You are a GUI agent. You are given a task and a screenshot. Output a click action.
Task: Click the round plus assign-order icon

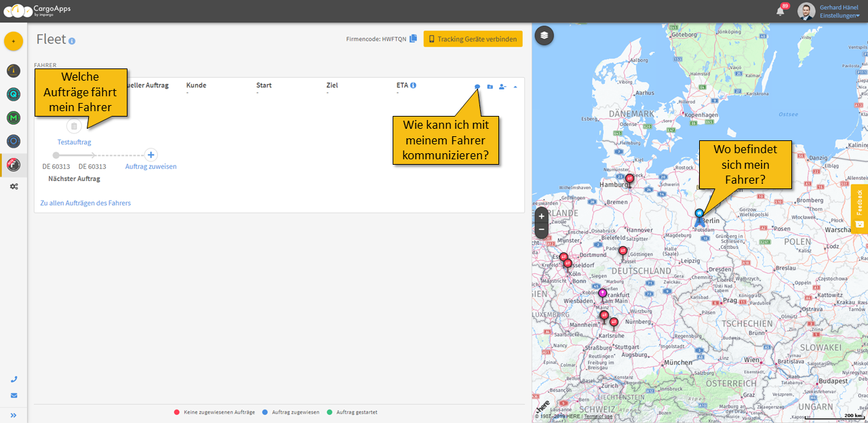(x=151, y=155)
